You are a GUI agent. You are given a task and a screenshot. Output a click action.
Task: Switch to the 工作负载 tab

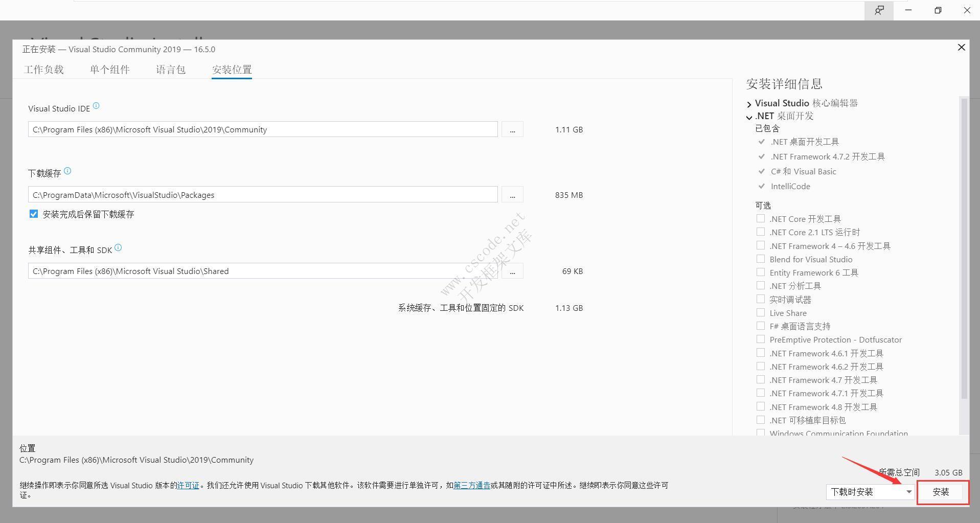(x=44, y=69)
